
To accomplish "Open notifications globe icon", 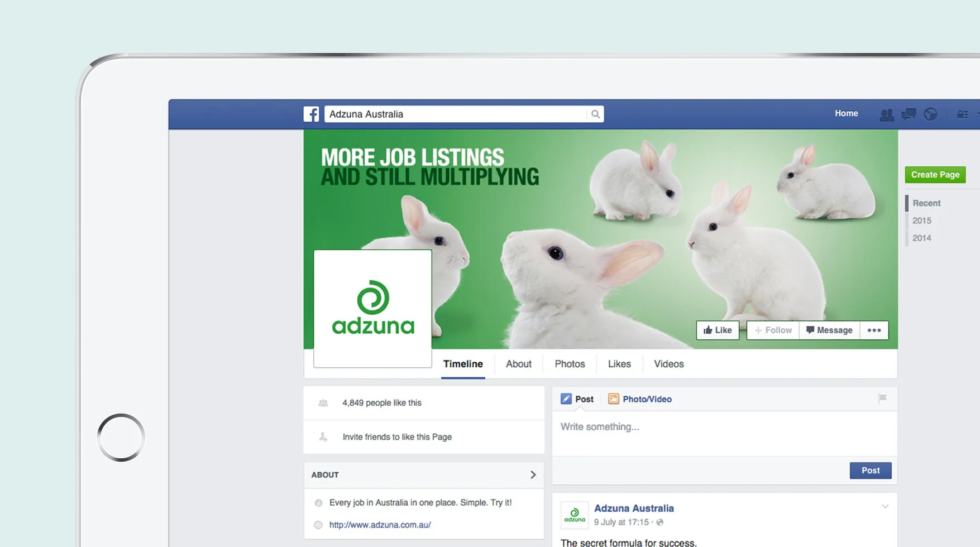I will tap(930, 114).
